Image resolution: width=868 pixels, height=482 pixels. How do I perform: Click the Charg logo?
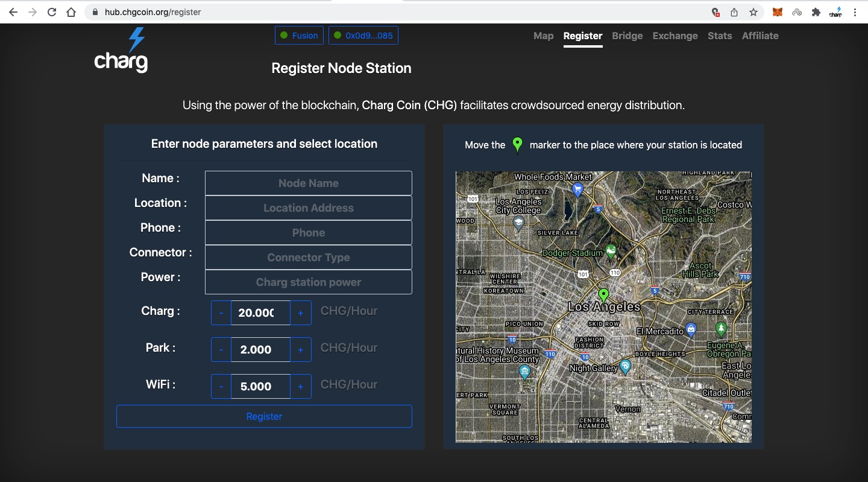tap(121, 50)
